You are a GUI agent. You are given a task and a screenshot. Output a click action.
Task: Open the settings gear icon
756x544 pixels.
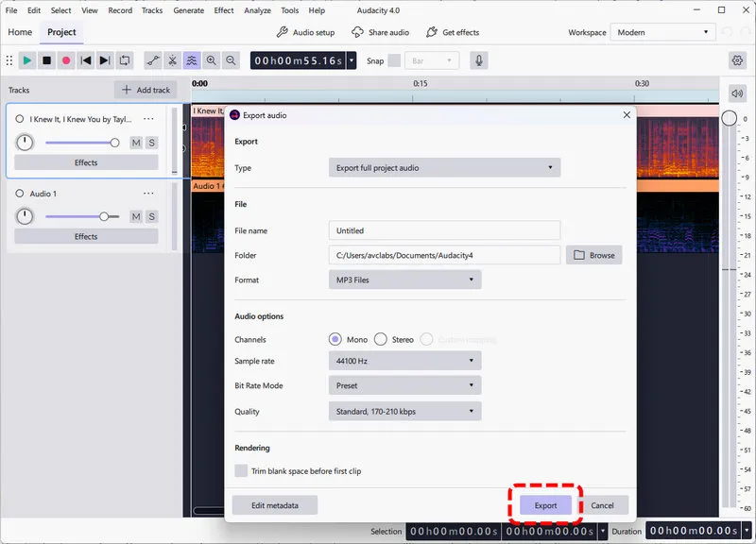(x=737, y=60)
